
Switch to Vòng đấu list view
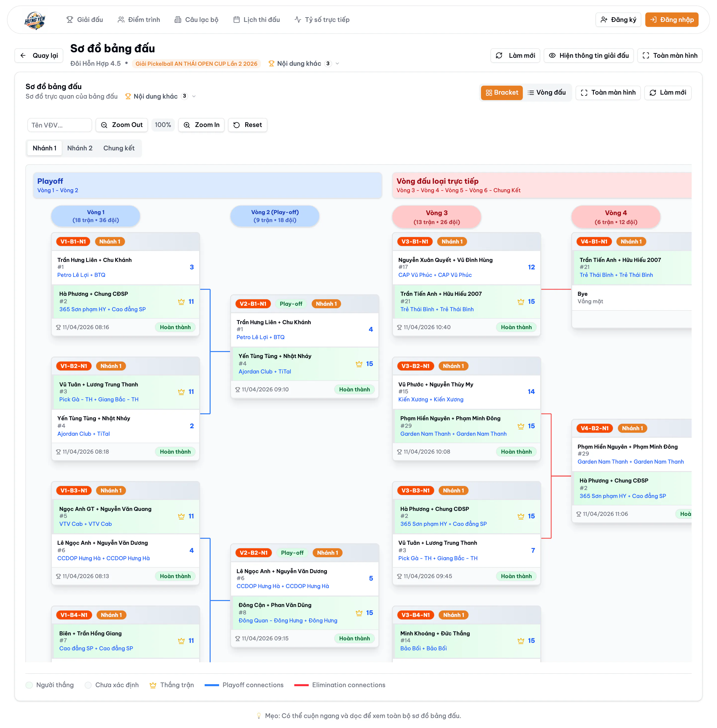(x=546, y=93)
